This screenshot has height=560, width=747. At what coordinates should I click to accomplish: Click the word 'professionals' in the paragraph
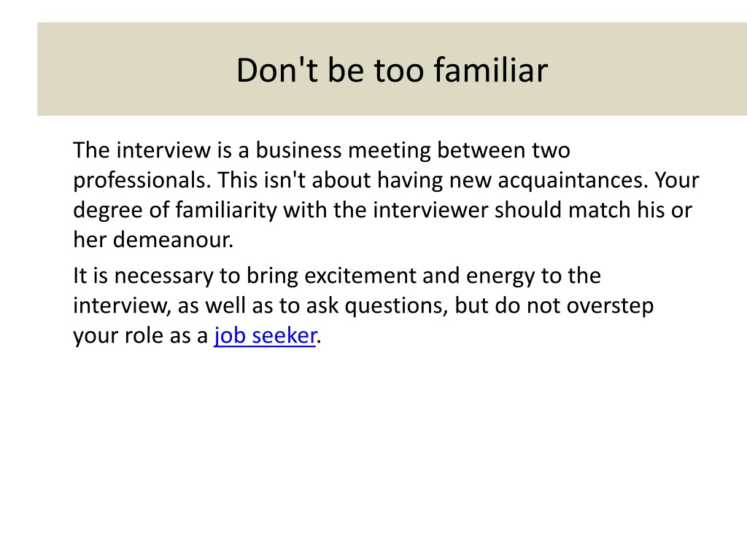coord(142,181)
